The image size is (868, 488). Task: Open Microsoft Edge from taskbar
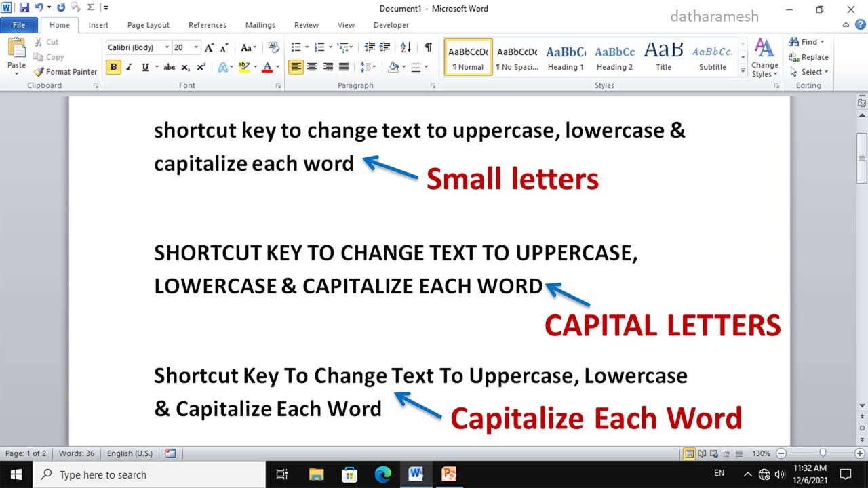click(382, 474)
